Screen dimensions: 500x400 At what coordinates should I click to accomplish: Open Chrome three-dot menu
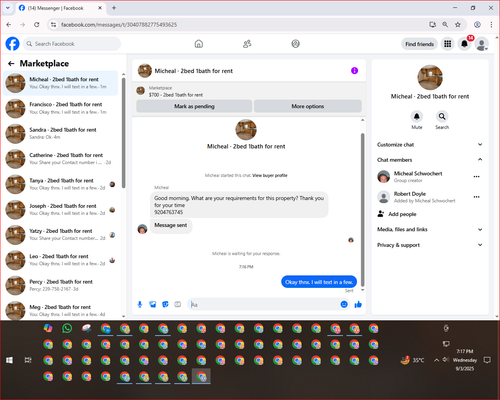(491, 24)
